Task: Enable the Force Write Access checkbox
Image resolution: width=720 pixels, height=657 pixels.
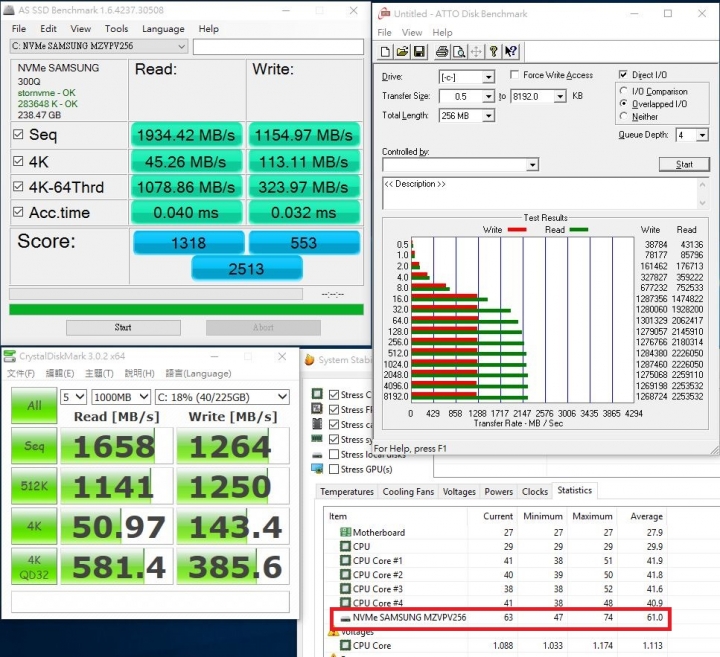Action: [514, 76]
